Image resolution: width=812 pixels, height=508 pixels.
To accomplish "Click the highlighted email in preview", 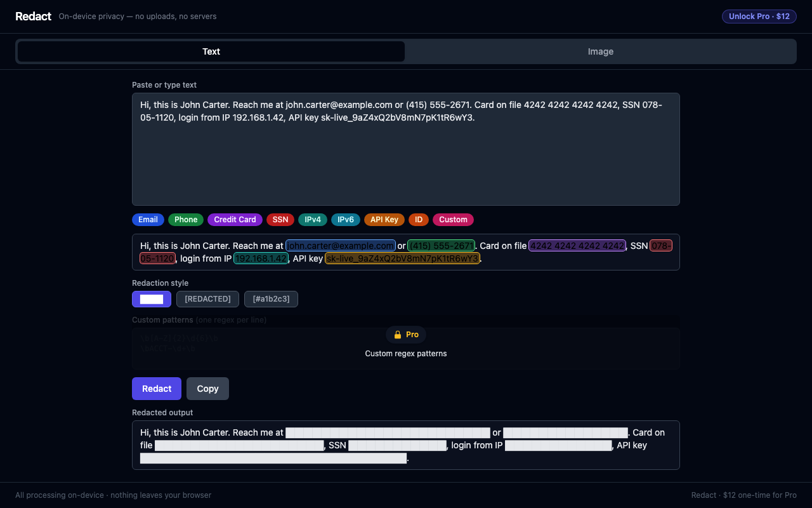I will pos(341,246).
